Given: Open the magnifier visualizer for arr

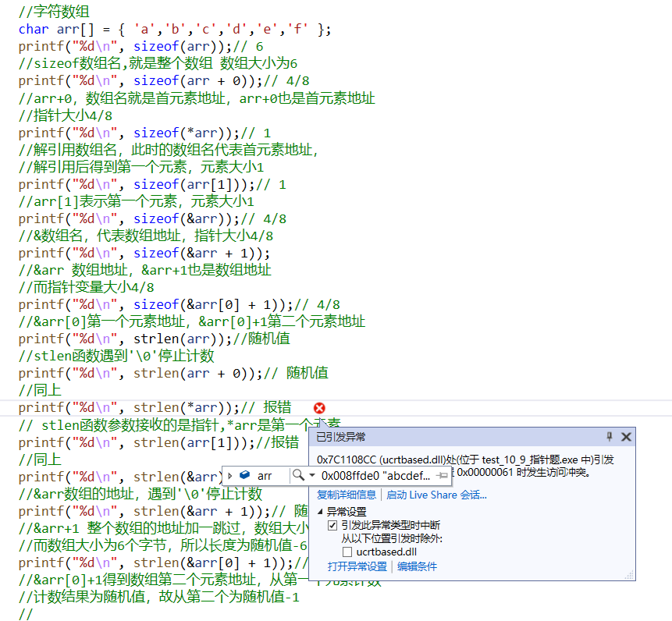Looking at the screenshot, I should 298,475.
